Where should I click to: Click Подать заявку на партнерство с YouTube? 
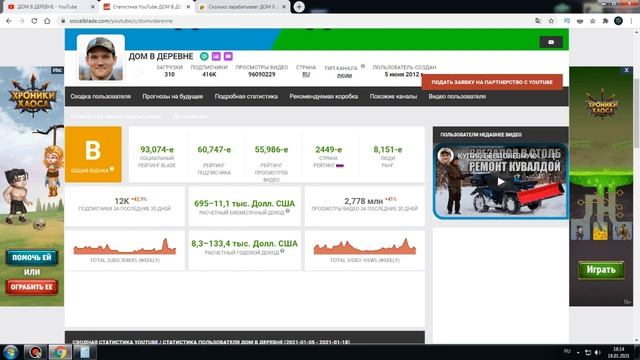tap(492, 82)
